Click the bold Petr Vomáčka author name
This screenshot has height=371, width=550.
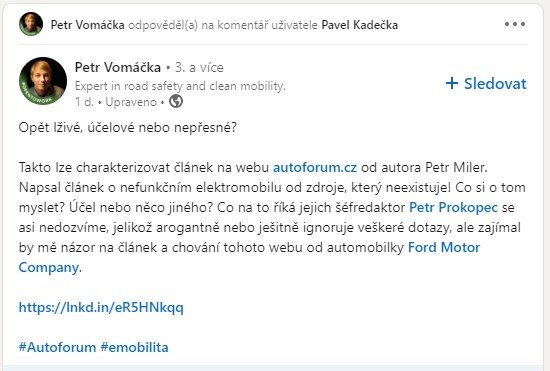point(118,67)
